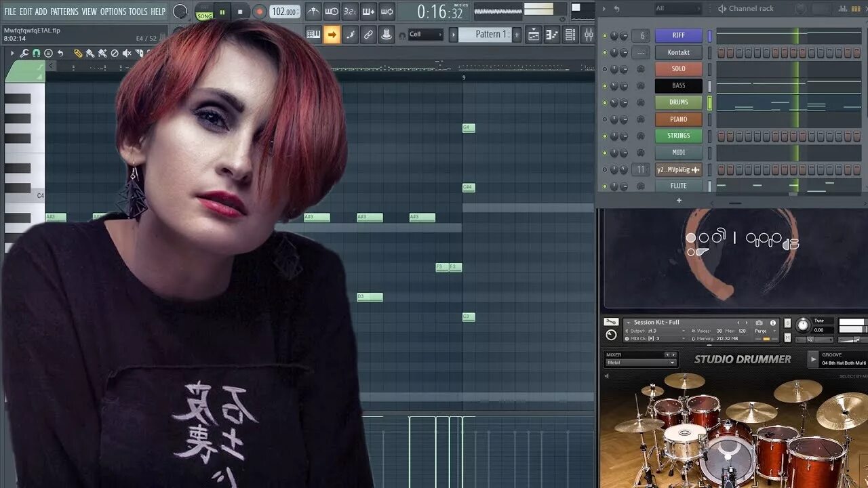The width and height of the screenshot is (868, 488).
Task: Toggle blend recording overdub icon
Action: [x=368, y=12]
